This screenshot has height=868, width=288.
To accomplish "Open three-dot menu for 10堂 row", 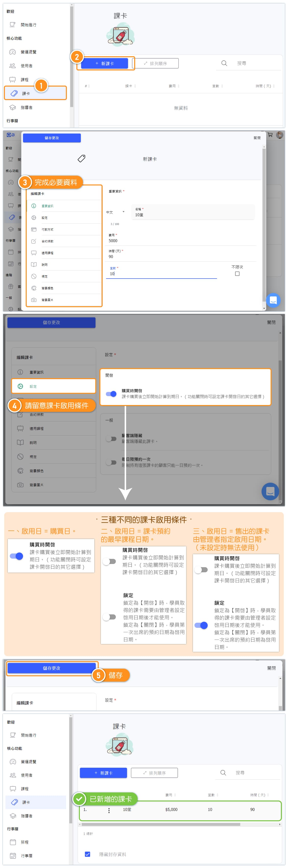I will 109,810.
